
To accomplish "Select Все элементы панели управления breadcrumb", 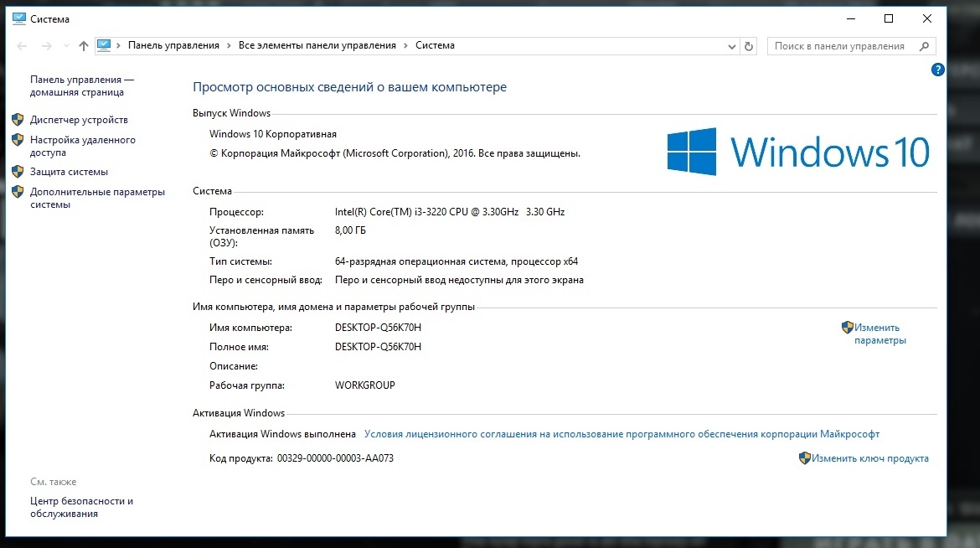I will point(317,46).
